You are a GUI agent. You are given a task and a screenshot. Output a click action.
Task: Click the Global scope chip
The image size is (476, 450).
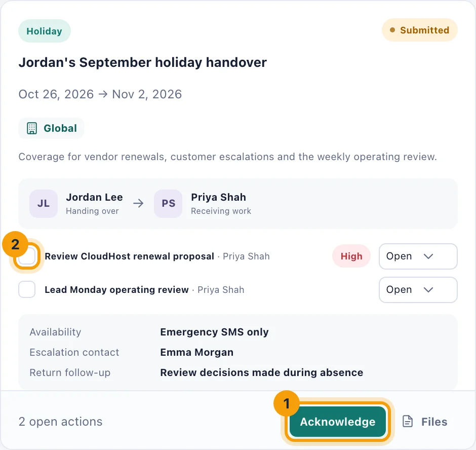coord(51,128)
